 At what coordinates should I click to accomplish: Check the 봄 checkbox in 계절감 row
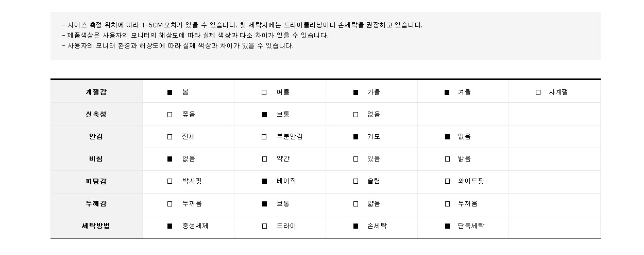[170, 92]
